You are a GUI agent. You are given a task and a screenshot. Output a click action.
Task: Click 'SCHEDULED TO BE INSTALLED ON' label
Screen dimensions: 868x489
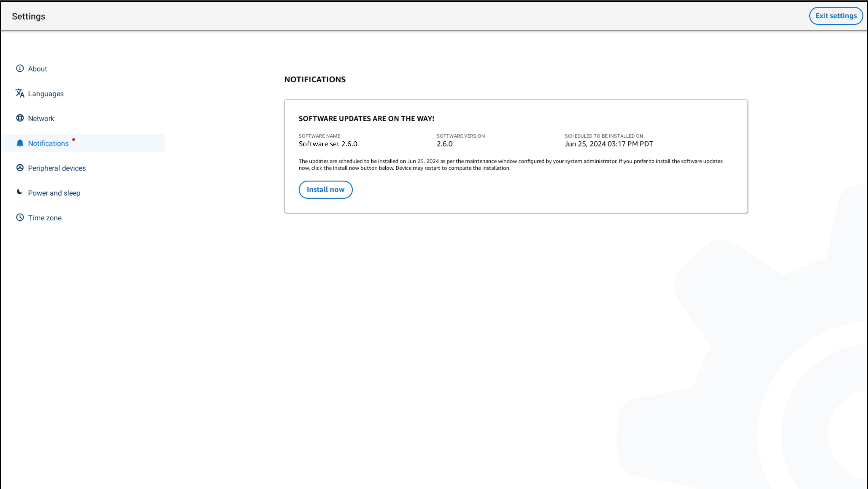pyautogui.click(x=604, y=136)
